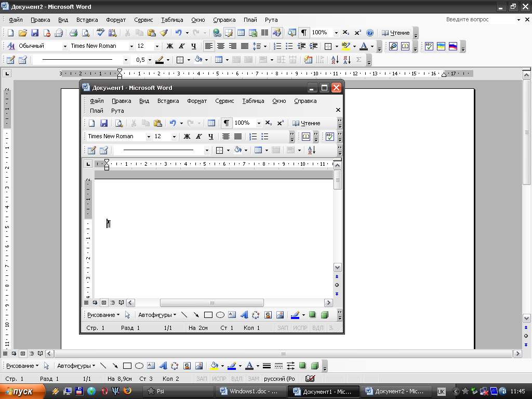Toggle numbered list in Документ1 window
The height and width of the screenshot is (399, 532).
click(253, 137)
